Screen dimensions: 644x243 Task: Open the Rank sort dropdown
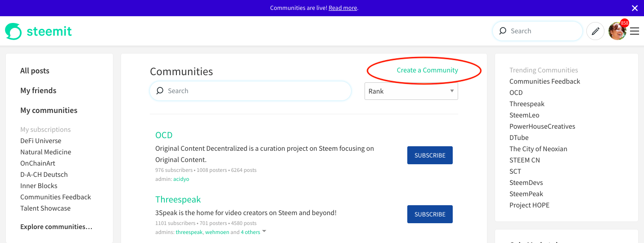[x=411, y=91]
